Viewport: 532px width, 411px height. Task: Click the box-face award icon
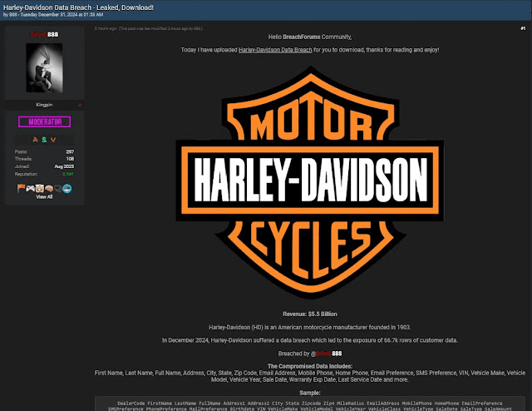(x=40, y=188)
